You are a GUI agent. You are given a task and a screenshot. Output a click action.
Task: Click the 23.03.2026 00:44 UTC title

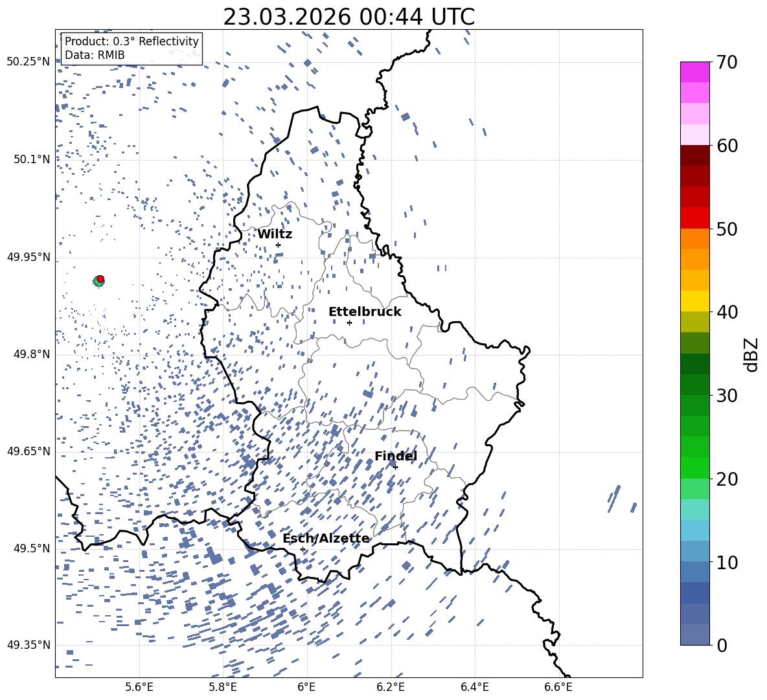349,17
